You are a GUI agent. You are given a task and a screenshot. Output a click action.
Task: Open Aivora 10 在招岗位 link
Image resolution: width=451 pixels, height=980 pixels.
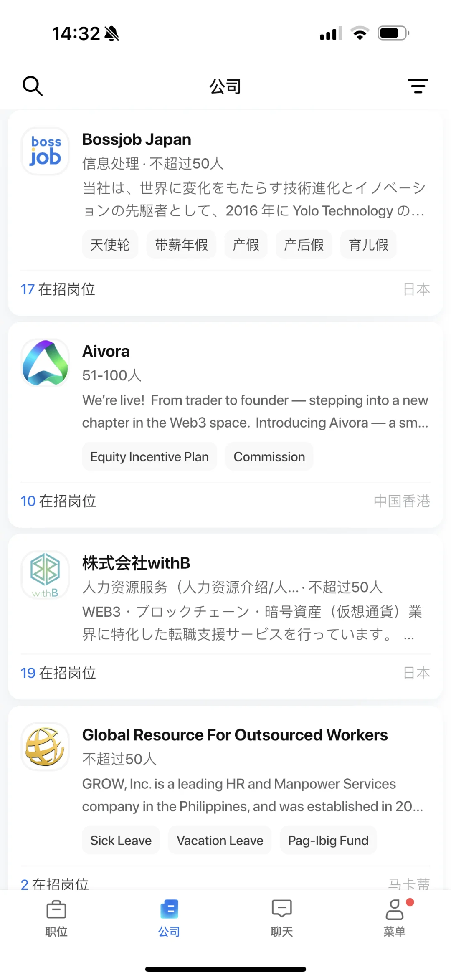58,501
